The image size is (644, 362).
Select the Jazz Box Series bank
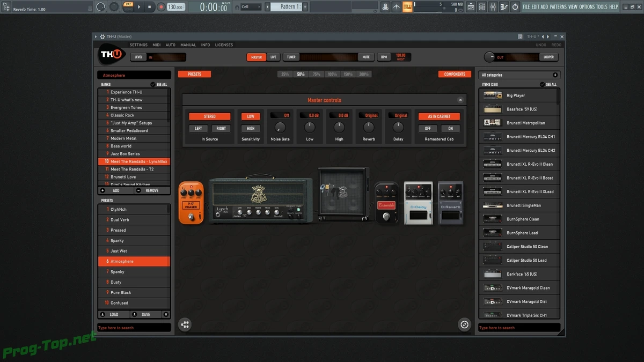(x=134, y=154)
